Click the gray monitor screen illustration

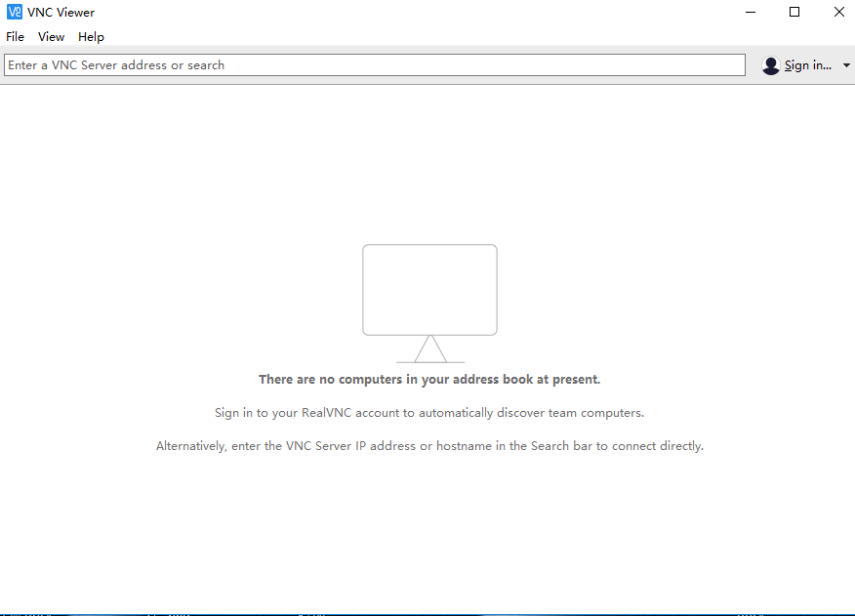tap(429, 289)
